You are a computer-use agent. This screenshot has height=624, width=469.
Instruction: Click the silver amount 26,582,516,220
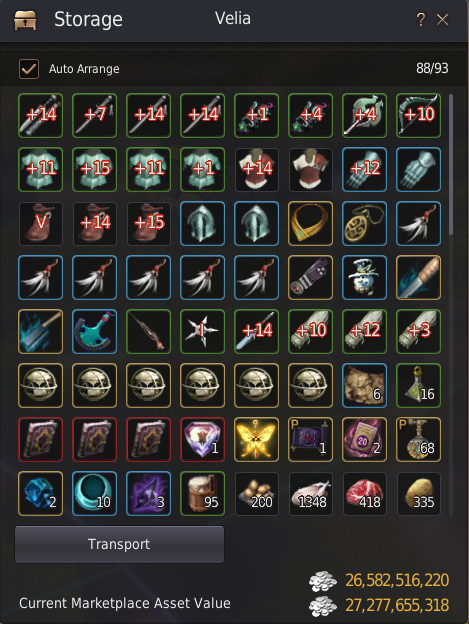(x=397, y=580)
